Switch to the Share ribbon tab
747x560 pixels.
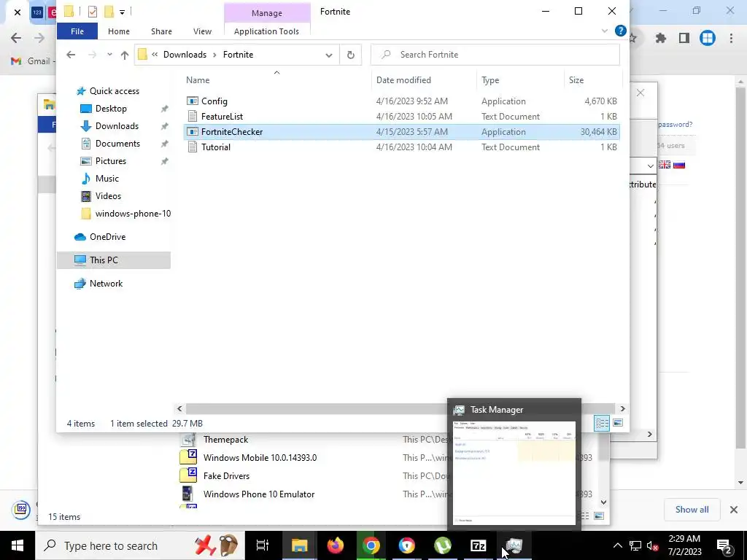pyautogui.click(x=161, y=31)
